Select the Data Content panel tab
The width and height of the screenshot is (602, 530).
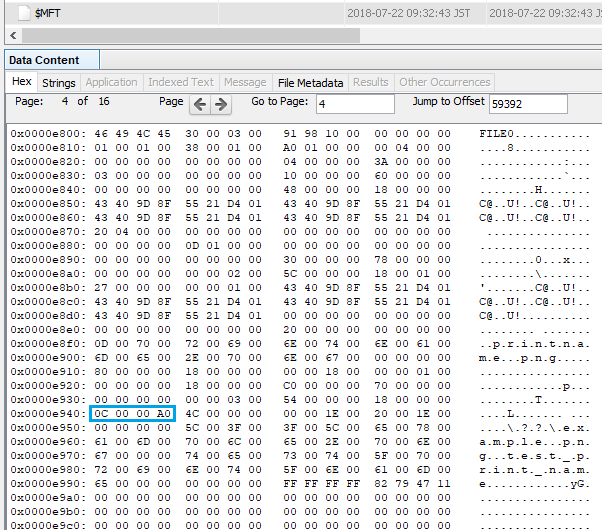52,60
